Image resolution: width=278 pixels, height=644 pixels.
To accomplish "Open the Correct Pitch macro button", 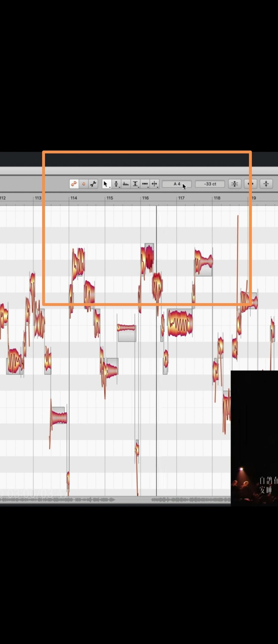I will (x=234, y=184).
